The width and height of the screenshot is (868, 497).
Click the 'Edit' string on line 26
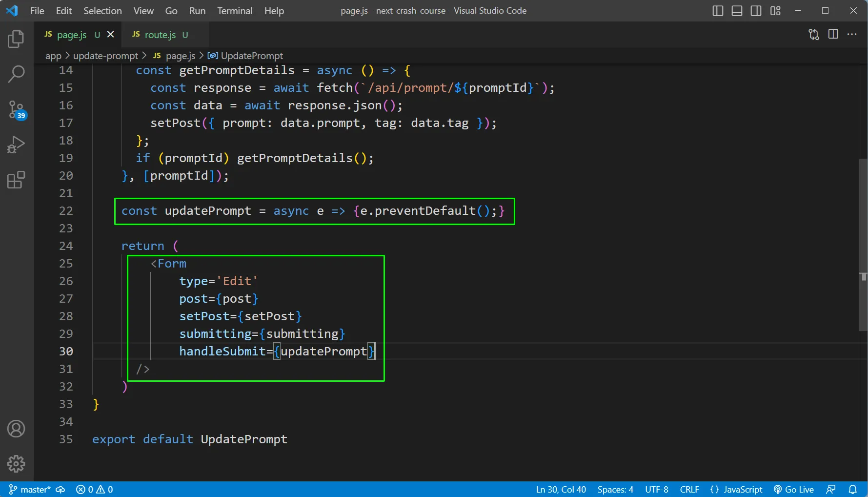click(237, 281)
